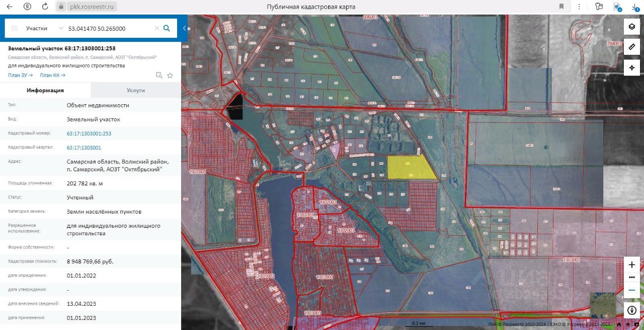Screen dimensions: 644x330
Task: Click the compass orientation button
Action: point(632,310)
